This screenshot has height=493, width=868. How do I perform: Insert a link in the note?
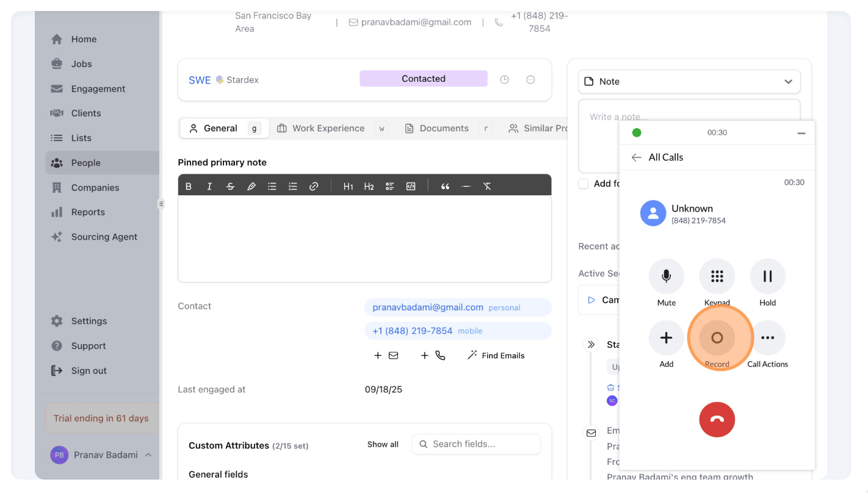[314, 187]
